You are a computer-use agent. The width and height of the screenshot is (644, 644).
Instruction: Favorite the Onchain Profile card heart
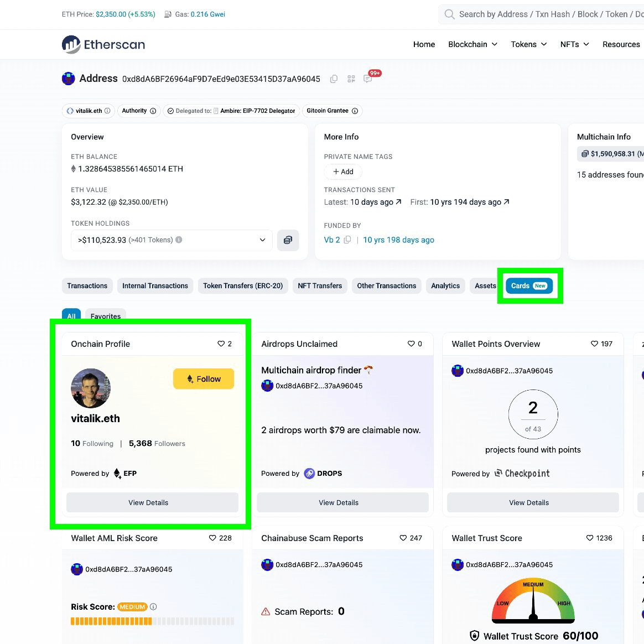tap(221, 344)
